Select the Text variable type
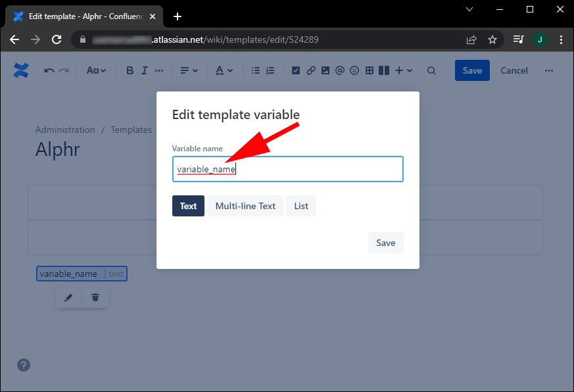The image size is (574, 392). click(188, 206)
